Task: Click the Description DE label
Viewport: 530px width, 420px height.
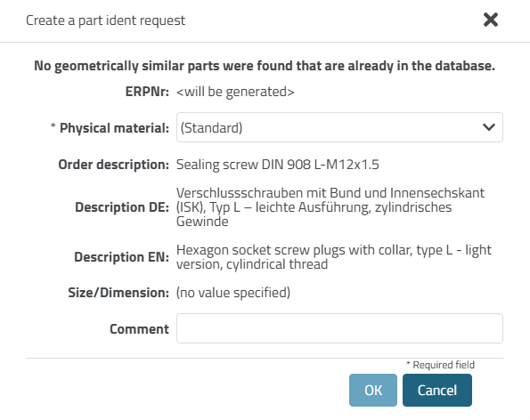Action: pos(122,207)
